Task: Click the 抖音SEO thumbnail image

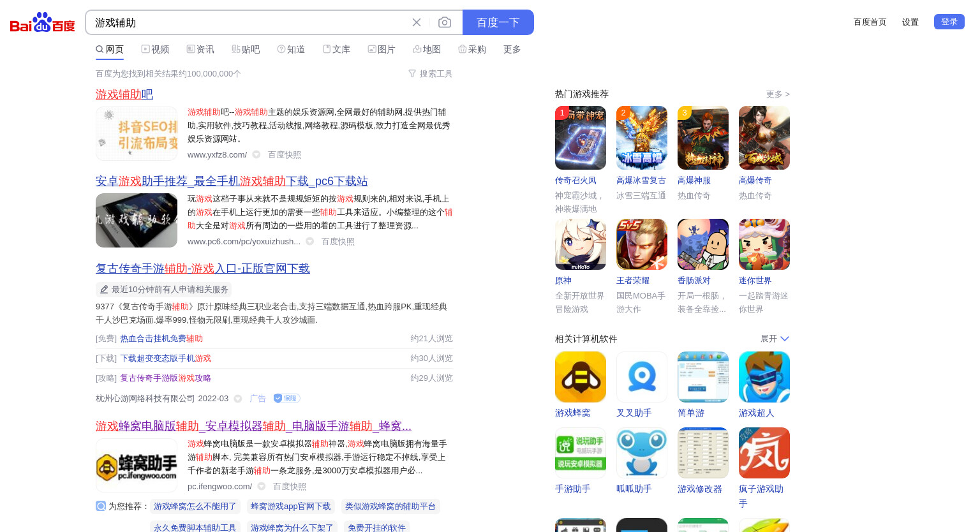Action: (137, 133)
